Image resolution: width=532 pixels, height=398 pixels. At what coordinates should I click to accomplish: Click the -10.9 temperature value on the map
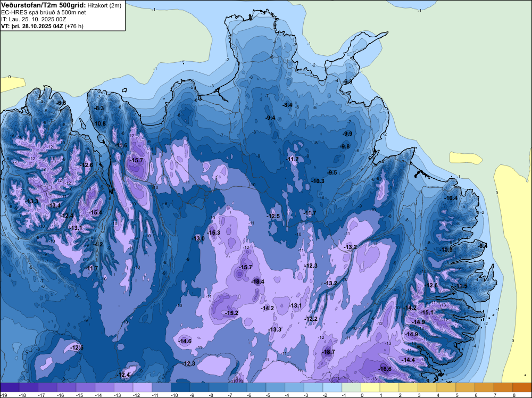coord(446,250)
